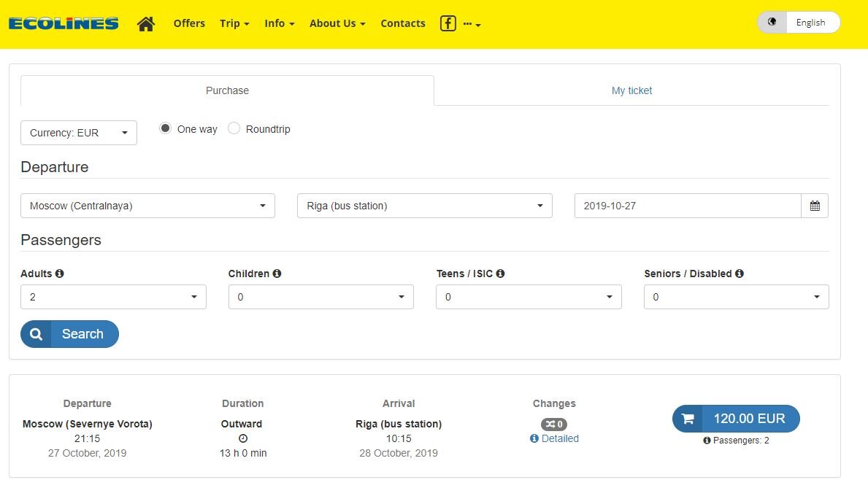This screenshot has height=496, width=868.
Task: Open the Adults count dropdown
Action: [x=113, y=297]
